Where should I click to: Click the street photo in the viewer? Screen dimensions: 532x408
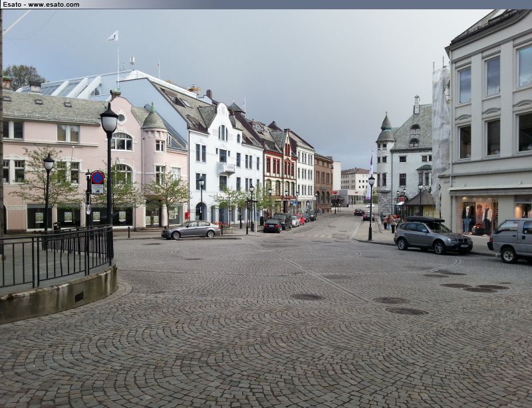click(x=266, y=209)
